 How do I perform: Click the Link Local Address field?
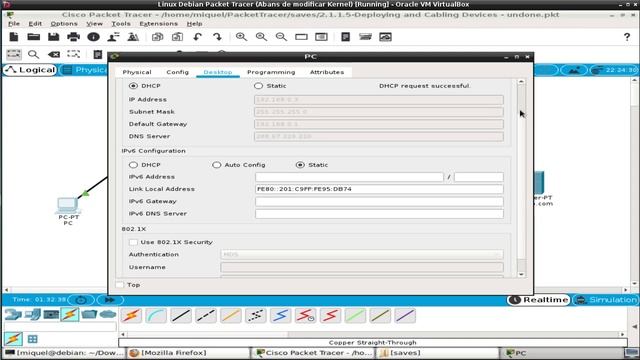(x=379, y=189)
